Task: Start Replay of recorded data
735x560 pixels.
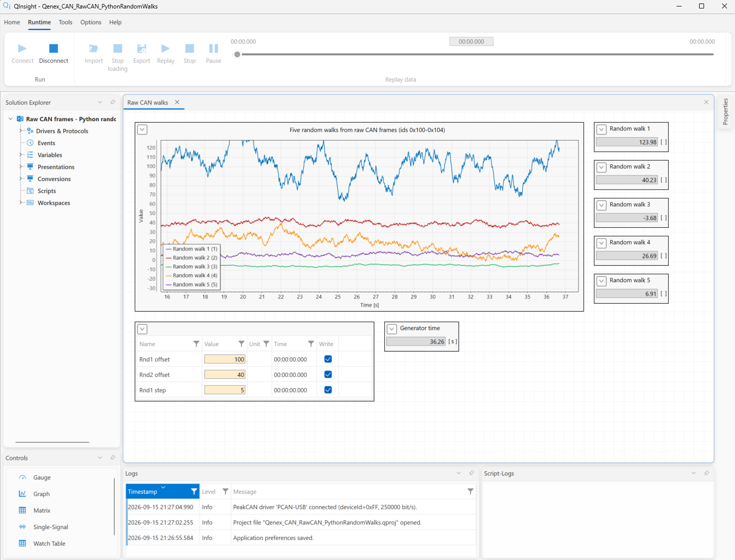Action: (166, 48)
